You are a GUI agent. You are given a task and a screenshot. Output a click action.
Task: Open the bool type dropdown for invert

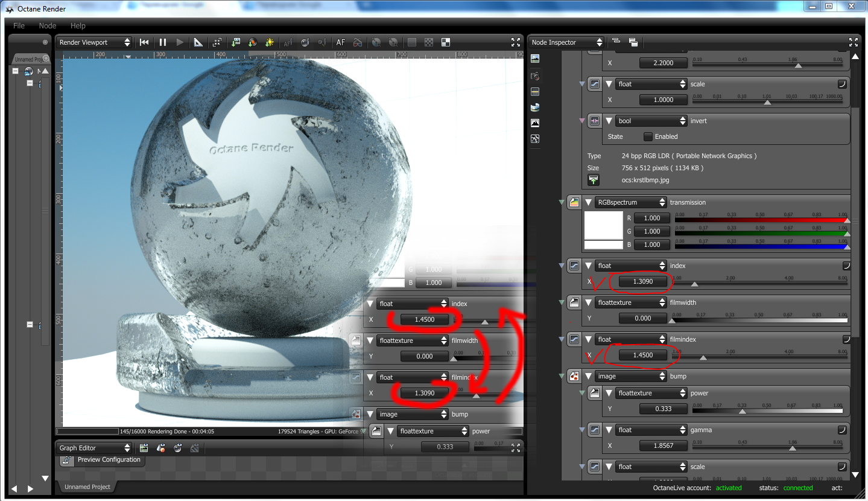651,121
